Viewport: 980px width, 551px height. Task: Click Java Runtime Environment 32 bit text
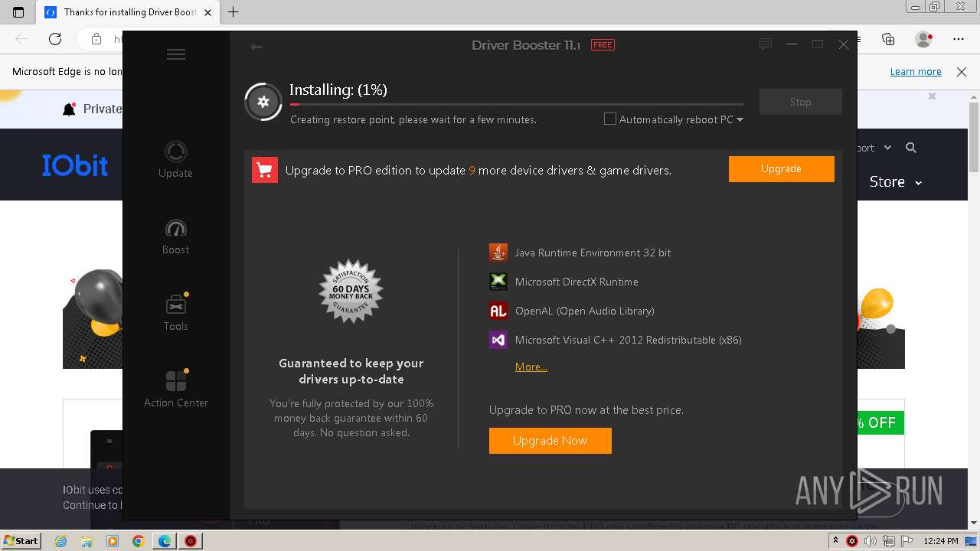[593, 253]
